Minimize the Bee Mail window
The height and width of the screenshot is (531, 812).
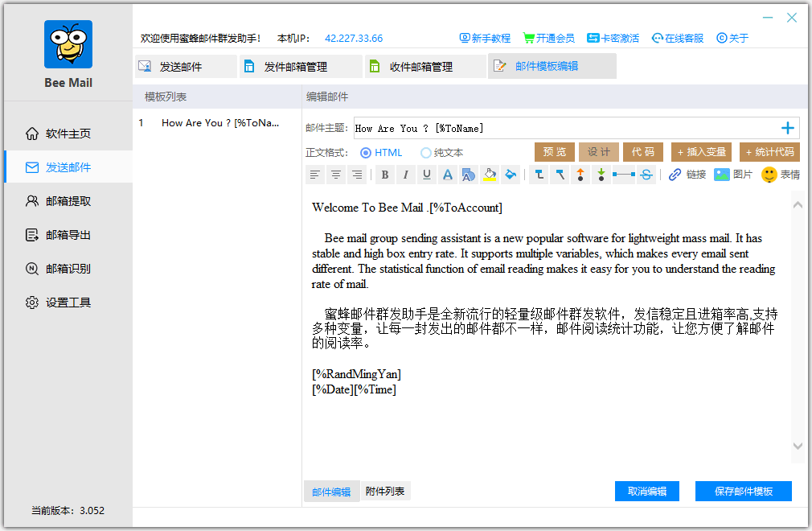point(768,18)
